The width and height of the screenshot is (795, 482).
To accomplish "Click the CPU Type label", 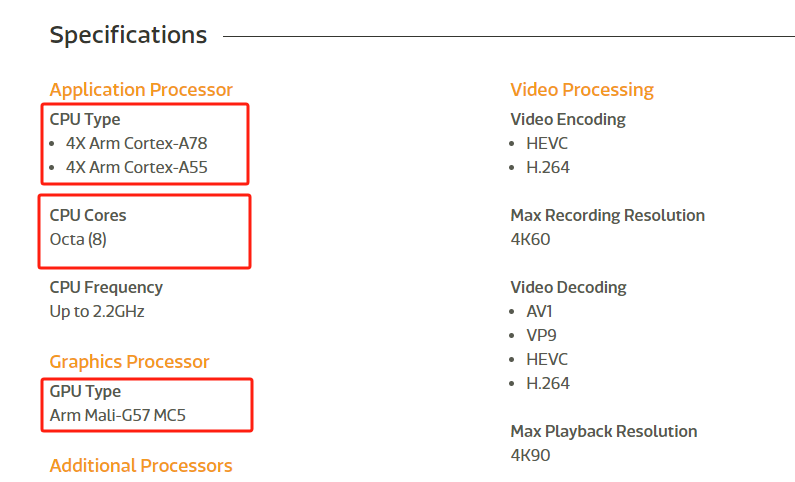I will pos(85,119).
